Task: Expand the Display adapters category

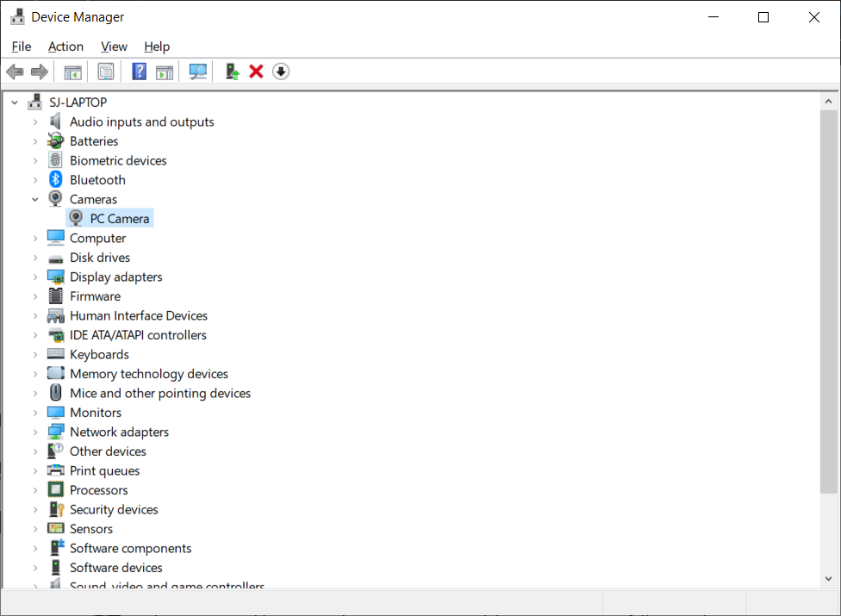Action: (x=35, y=277)
